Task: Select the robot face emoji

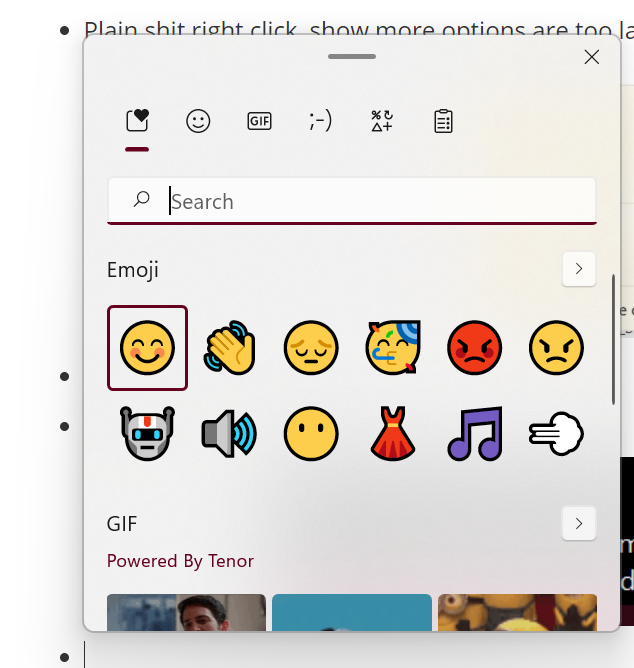Action: (147, 433)
